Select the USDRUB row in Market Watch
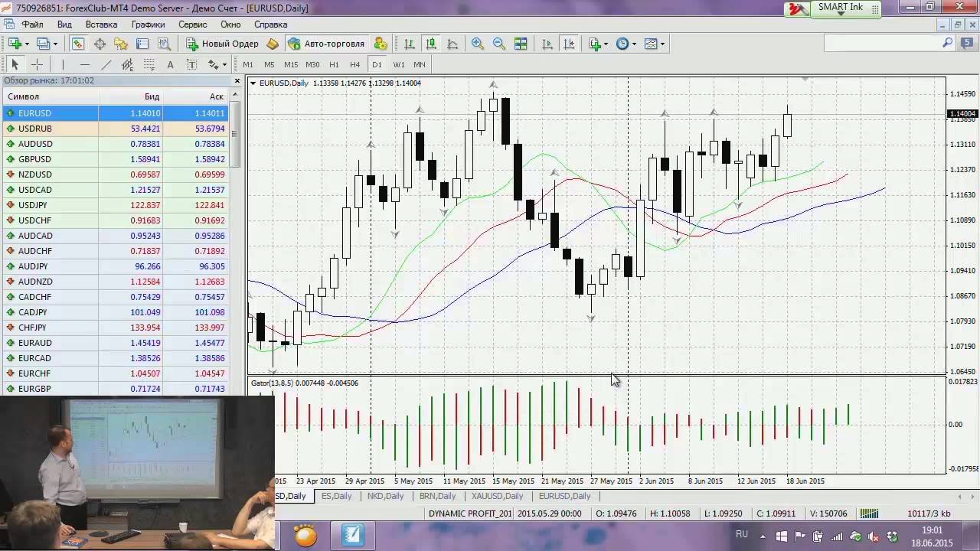 click(x=116, y=129)
